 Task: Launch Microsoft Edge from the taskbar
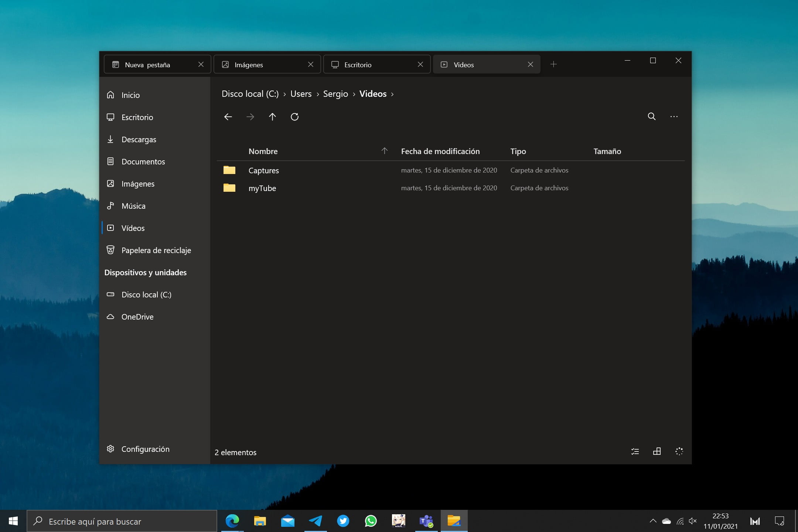pyautogui.click(x=232, y=521)
